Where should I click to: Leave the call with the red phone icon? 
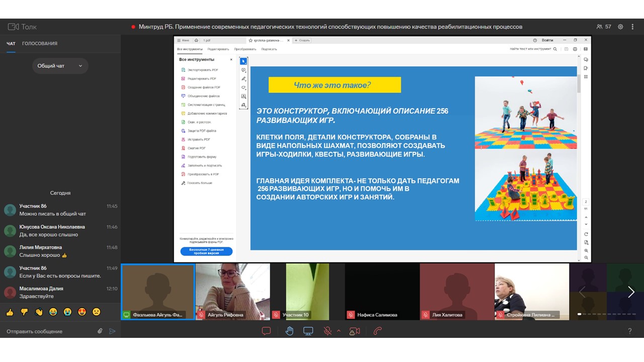377,331
